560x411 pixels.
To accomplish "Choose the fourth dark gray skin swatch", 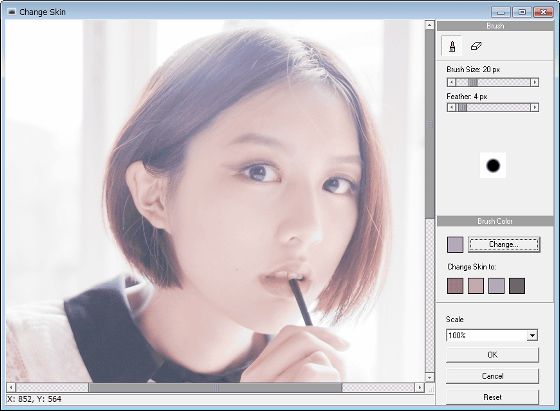I will [517, 286].
